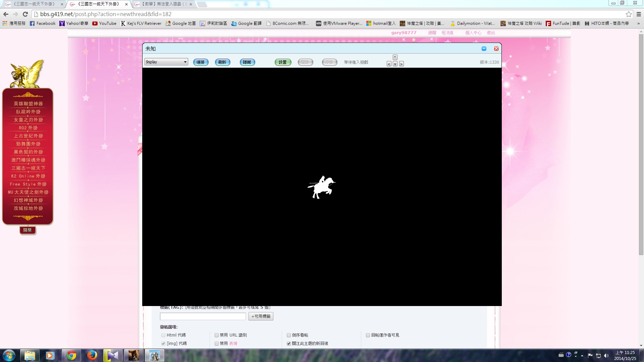
Task: Open the Google 翻譯 bookmark
Action: [246, 23]
